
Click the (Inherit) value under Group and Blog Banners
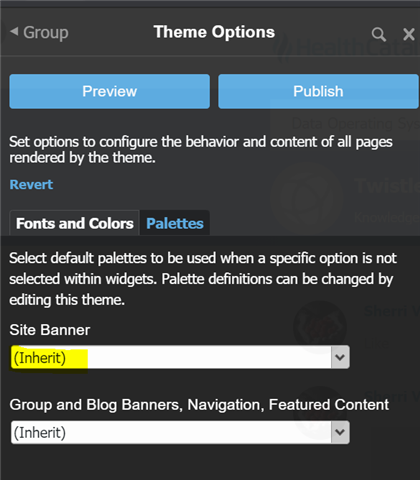point(40,433)
